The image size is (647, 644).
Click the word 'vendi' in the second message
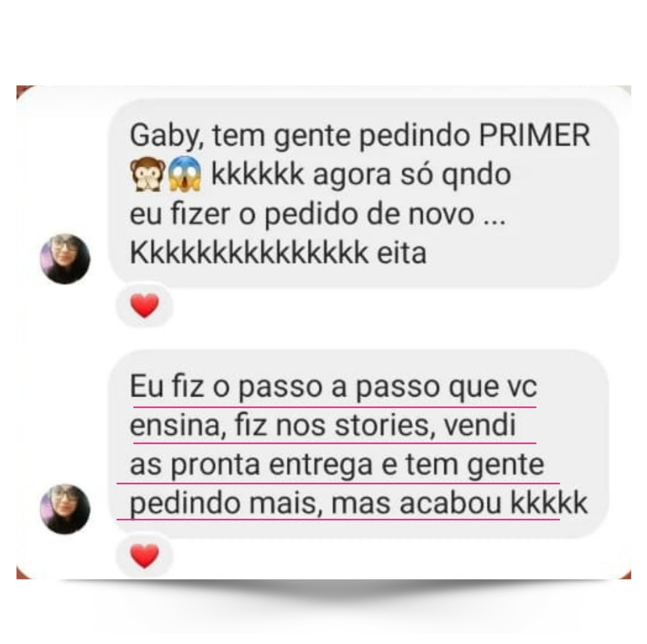(x=480, y=424)
